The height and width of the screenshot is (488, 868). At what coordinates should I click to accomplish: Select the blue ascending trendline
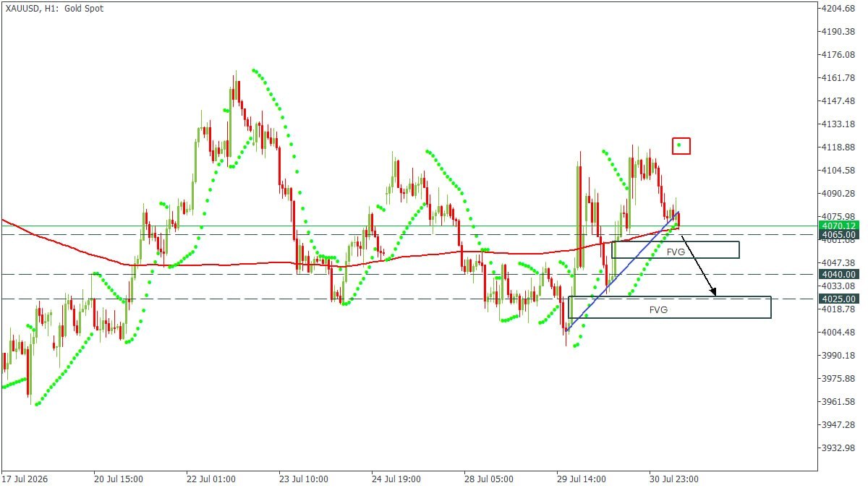coord(622,271)
